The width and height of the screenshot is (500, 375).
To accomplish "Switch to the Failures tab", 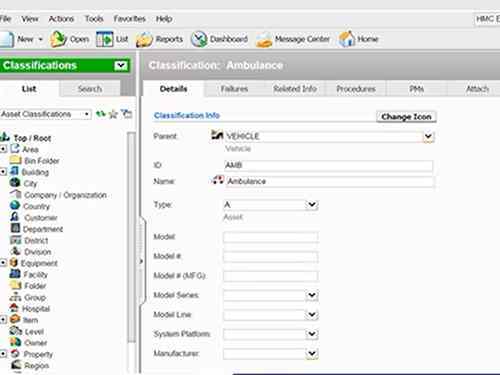I will 234,89.
